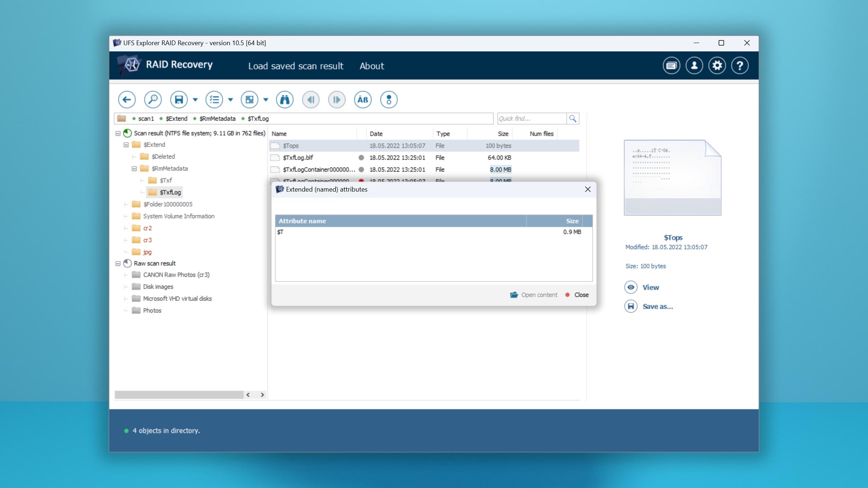868x488 pixels.
Task: Open the dropdown arrow next to save icon
Action: 195,100
